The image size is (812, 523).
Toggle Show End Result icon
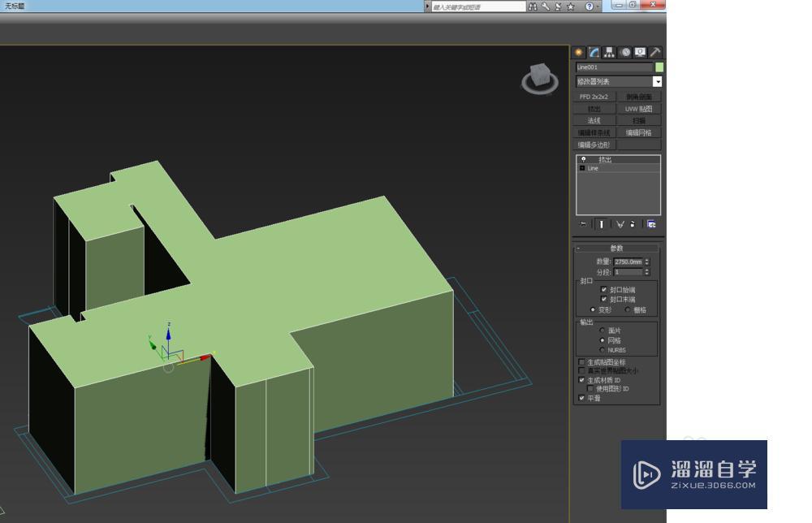tap(601, 224)
